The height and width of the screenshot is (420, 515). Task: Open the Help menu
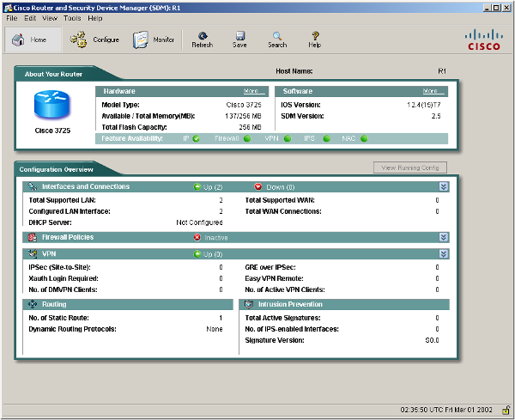click(x=95, y=18)
